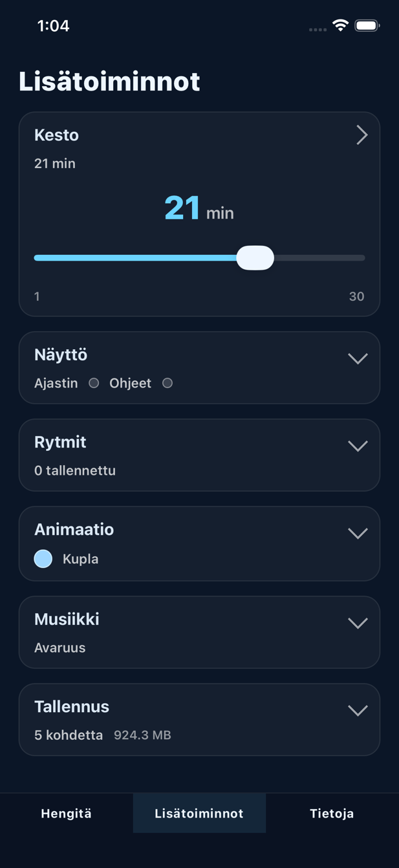Enable the Ohjeet display option
The width and height of the screenshot is (399, 868).
pyautogui.click(x=167, y=383)
